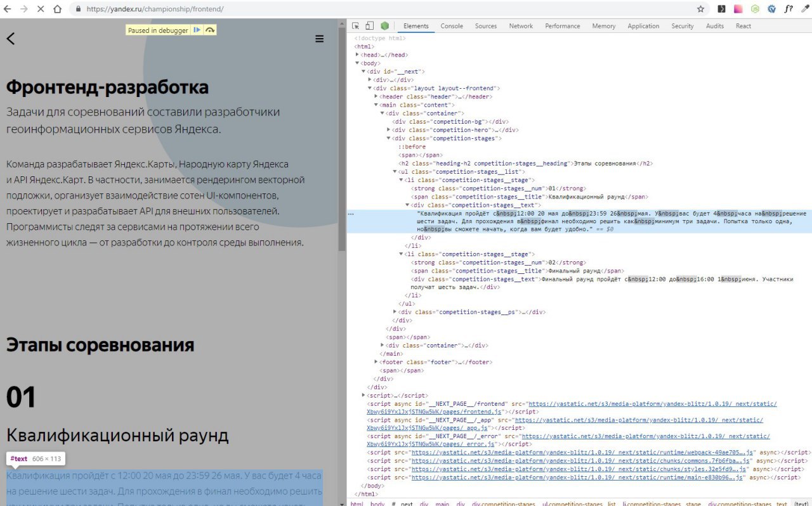Click the Фронтенд-разработка heading
This screenshot has height=506, width=812.
107,88
